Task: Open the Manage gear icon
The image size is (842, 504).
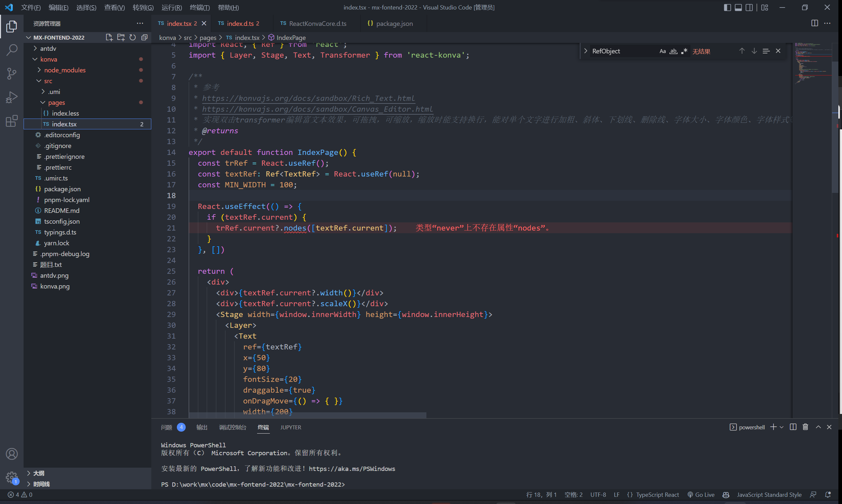Action: point(11,477)
